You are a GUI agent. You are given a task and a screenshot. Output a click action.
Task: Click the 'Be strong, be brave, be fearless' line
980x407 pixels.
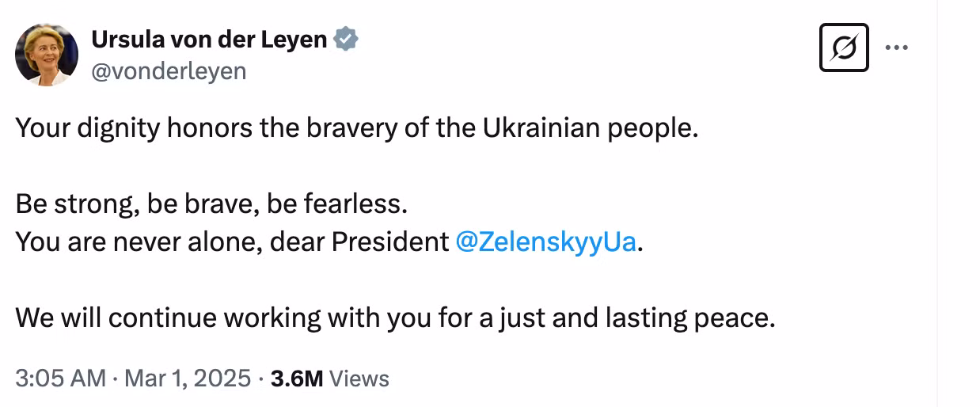point(211,204)
